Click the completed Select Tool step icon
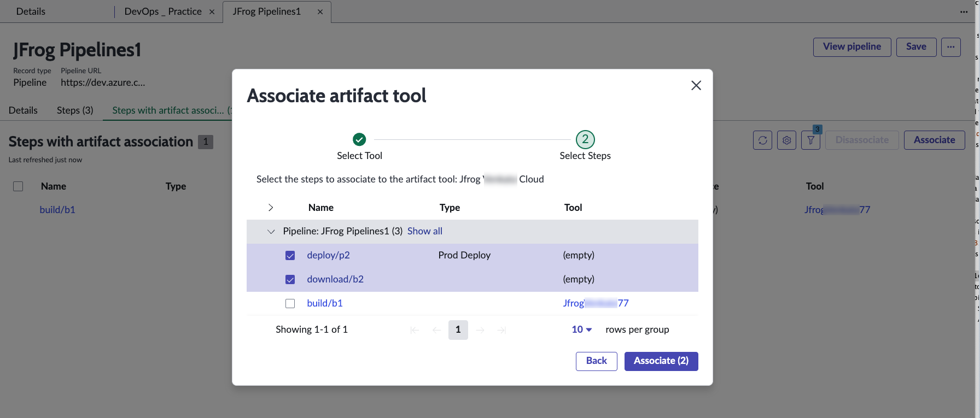 (359, 139)
